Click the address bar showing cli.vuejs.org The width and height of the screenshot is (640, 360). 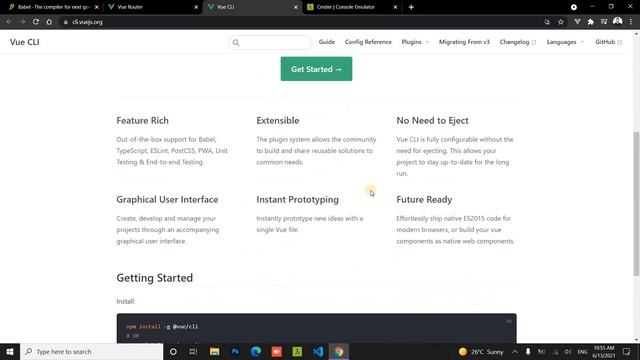(x=302, y=22)
